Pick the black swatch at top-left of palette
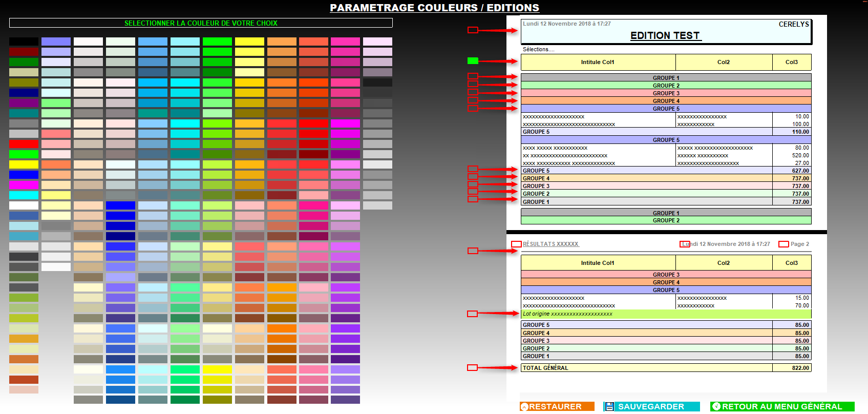This screenshot has height=414, width=868. (24, 42)
